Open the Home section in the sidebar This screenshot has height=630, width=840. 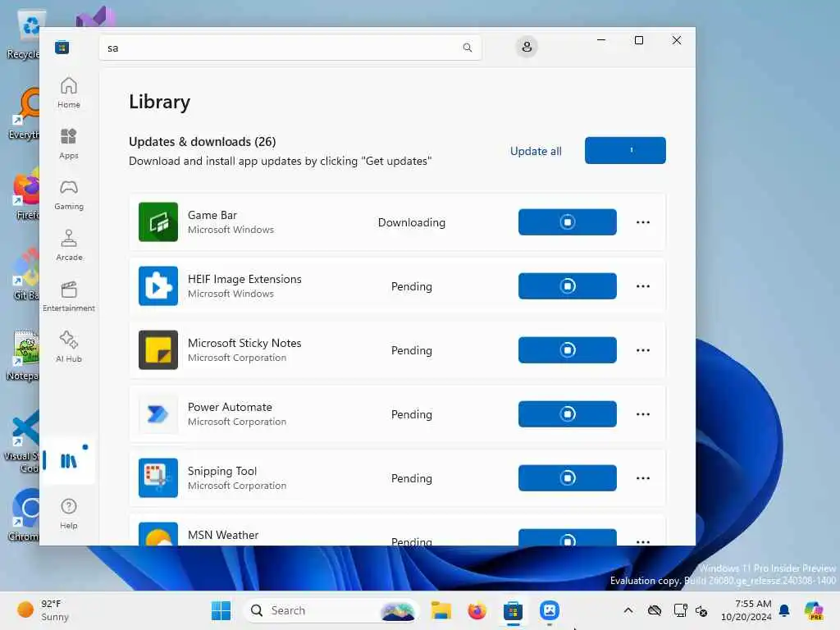pyautogui.click(x=69, y=94)
